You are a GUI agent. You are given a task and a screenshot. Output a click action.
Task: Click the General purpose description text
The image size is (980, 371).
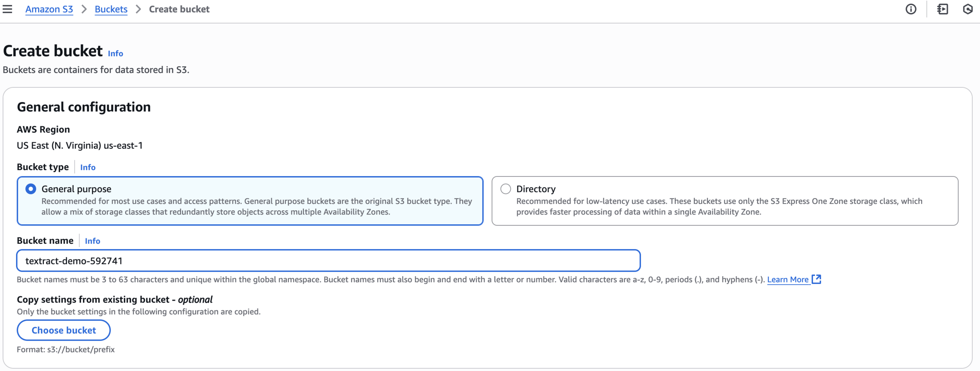point(257,207)
